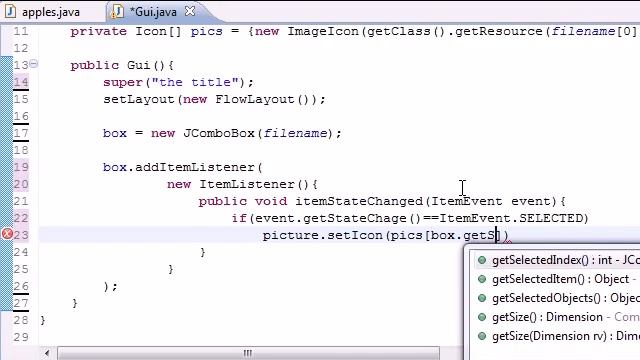The width and height of the screenshot is (640, 360).
Task: Select getSize(Dimension rv) completion proposal
Action: pyautogui.click(x=557, y=336)
